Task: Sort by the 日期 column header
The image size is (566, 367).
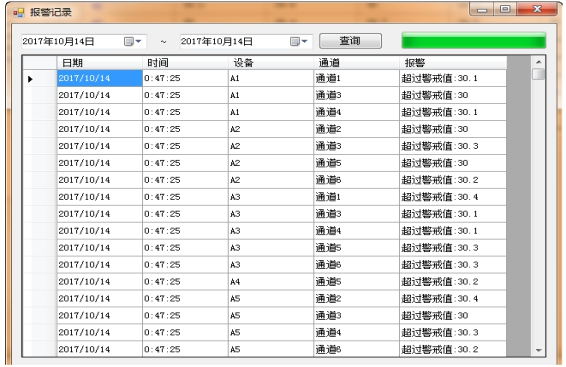Action: pyautogui.click(x=100, y=63)
